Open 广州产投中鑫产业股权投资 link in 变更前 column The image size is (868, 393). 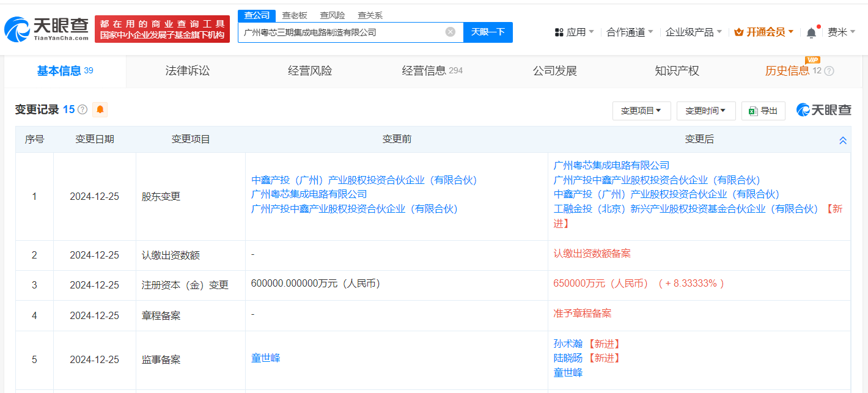pos(355,209)
